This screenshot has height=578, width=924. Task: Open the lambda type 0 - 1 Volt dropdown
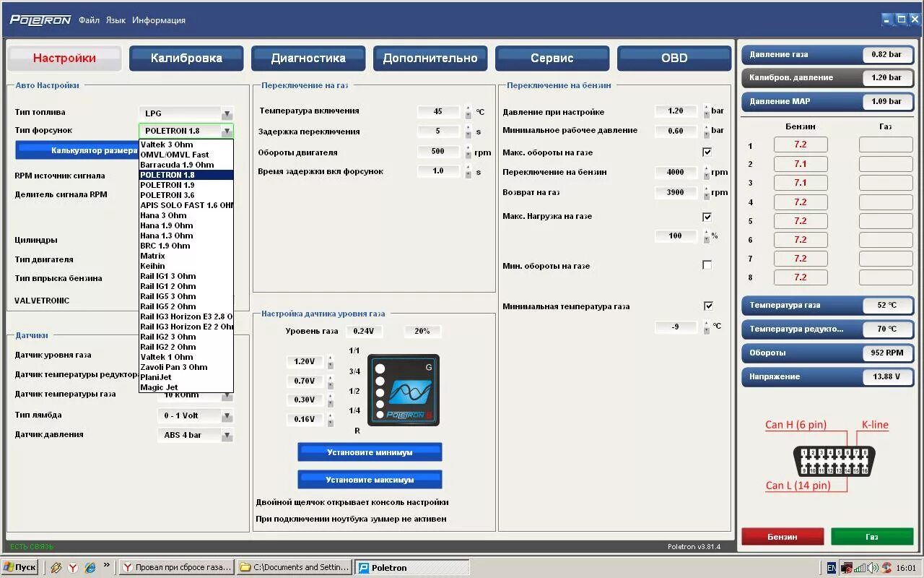pyautogui.click(x=227, y=416)
